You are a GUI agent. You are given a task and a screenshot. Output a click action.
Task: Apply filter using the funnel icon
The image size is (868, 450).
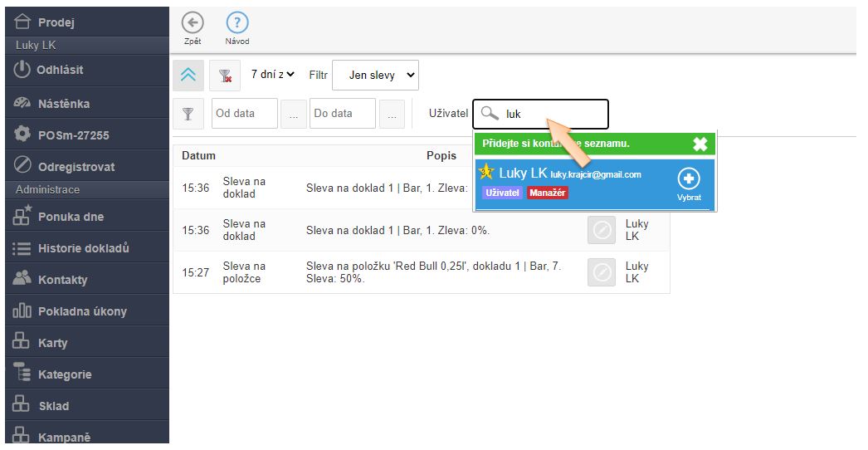(188, 114)
